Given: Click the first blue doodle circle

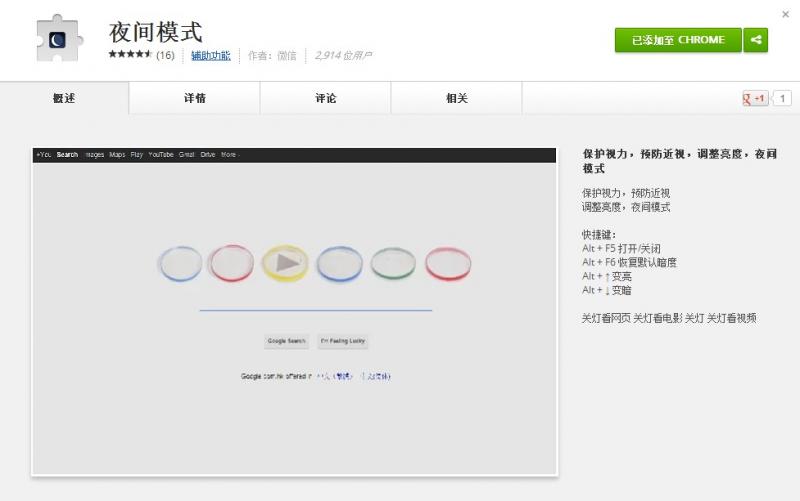Looking at the screenshot, I should click(x=180, y=263).
